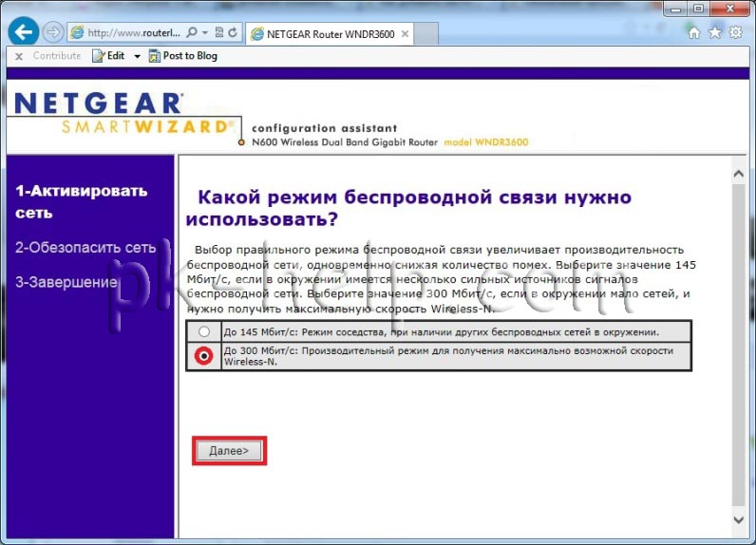Select step 1-Активировать сеть in sidebar

pyautogui.click(x=81, y=201)
